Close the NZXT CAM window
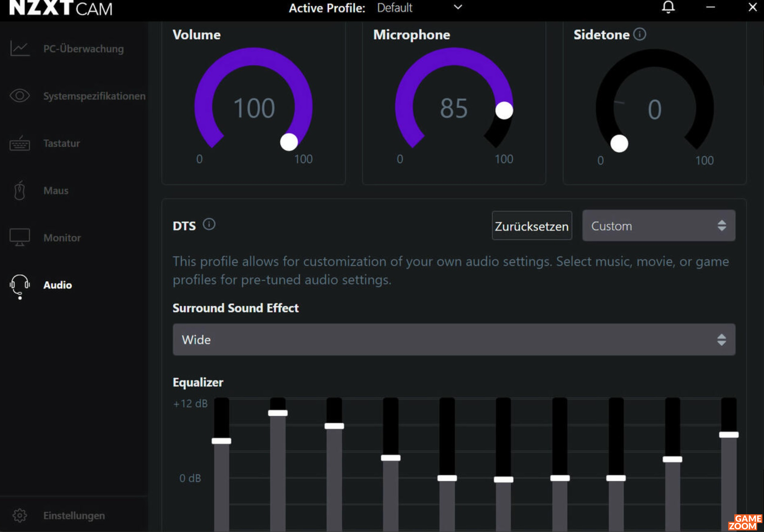 point(752,7)
